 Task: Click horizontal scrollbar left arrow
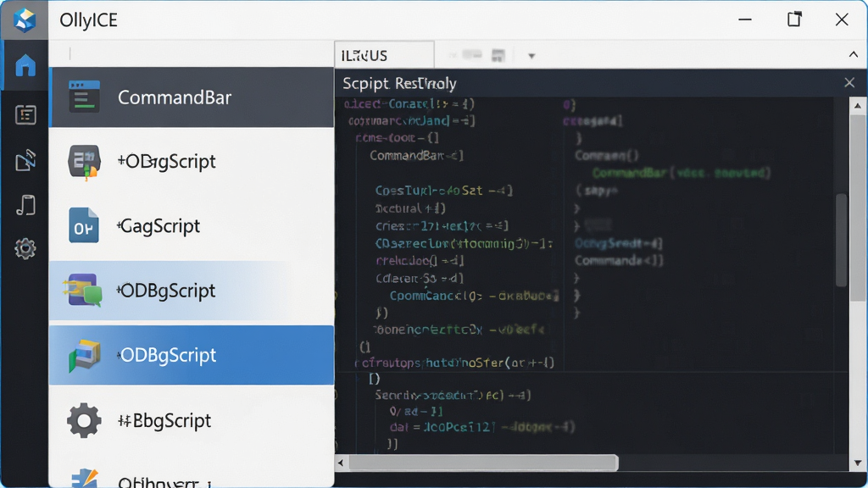(341, 463)
